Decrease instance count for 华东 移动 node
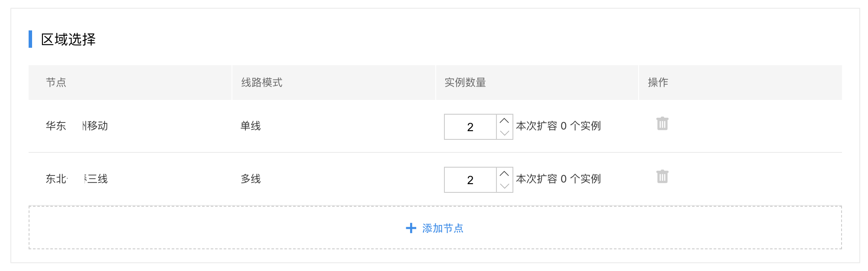Screen dimensions: 868x271 [x=504, y=133]
